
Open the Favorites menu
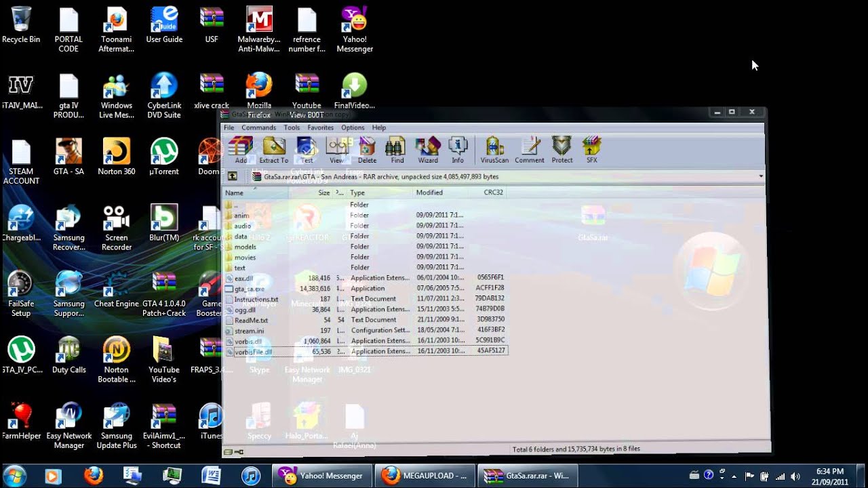320,127
